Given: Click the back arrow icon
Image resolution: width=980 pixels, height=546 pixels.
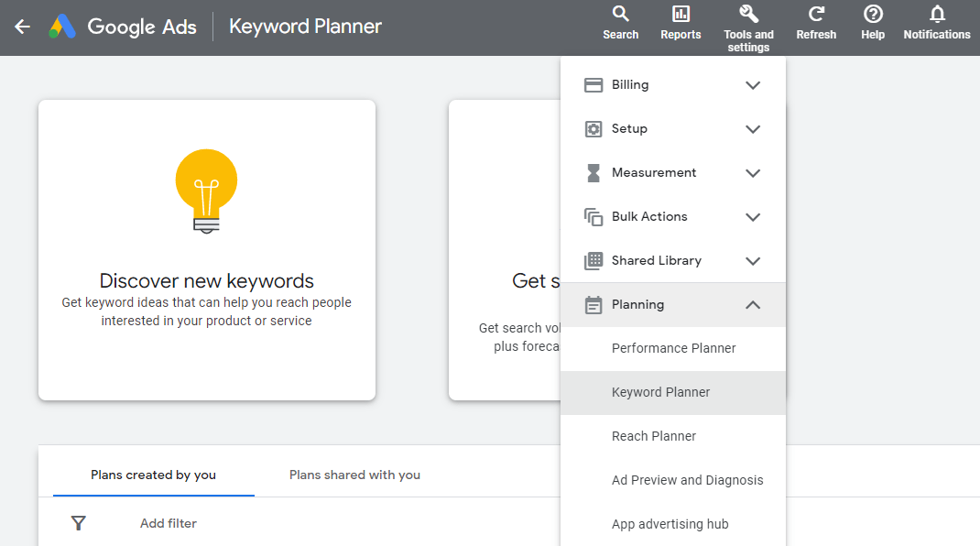Looking at the screenshot, I should click(x=23, y=27).
